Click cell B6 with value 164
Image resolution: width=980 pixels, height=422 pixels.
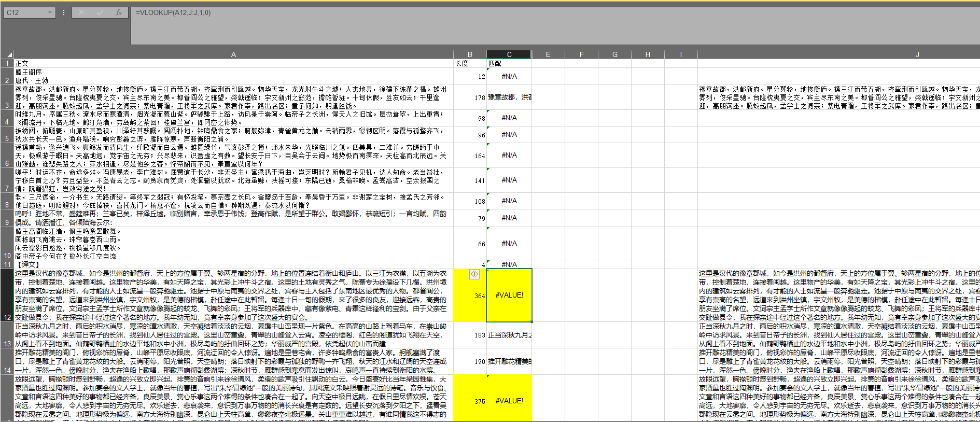pos(470,155)
